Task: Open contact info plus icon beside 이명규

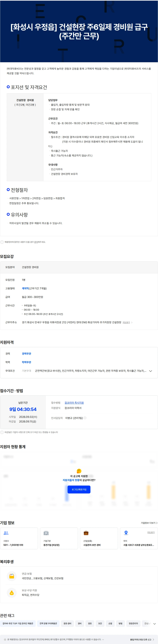Action: 85,418
